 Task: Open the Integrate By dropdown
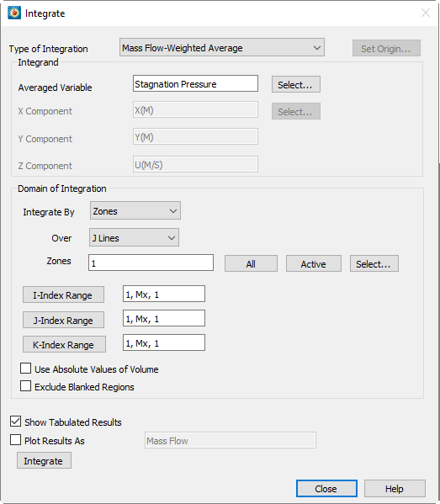click(135, 211)
